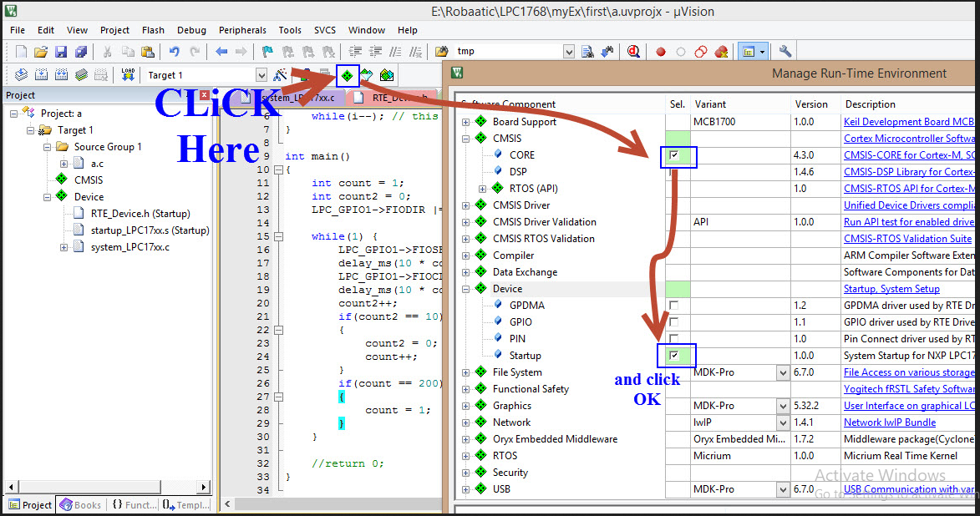Toggle the CMSIS CORE checkbox
The width and height of the screenshot is (980, 516).
tap(673, 155)
